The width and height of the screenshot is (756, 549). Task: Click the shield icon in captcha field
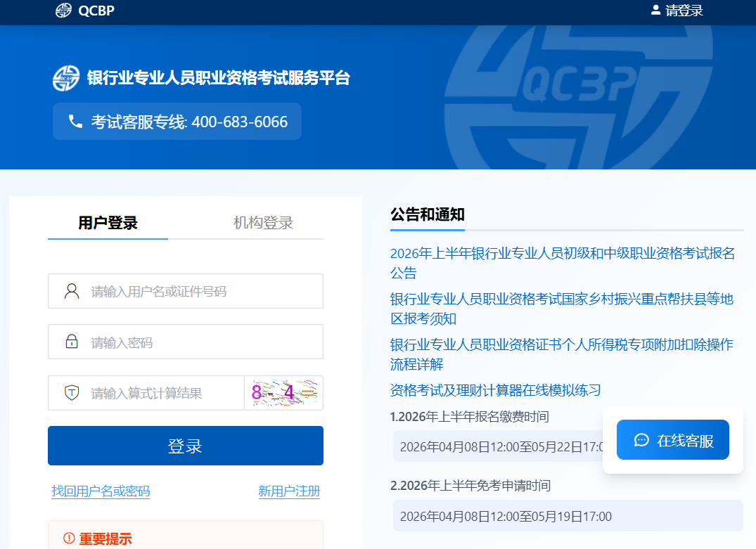[x=72, y=392]
